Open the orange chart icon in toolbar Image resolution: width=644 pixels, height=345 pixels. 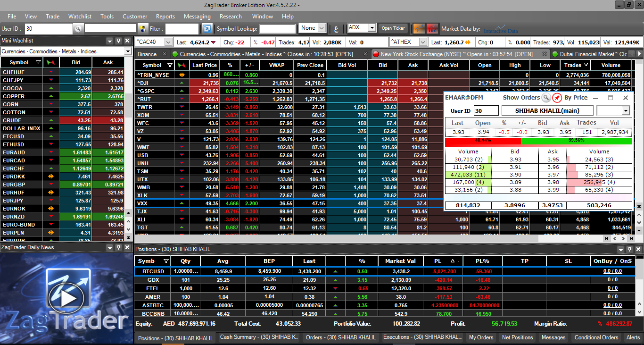418,29
